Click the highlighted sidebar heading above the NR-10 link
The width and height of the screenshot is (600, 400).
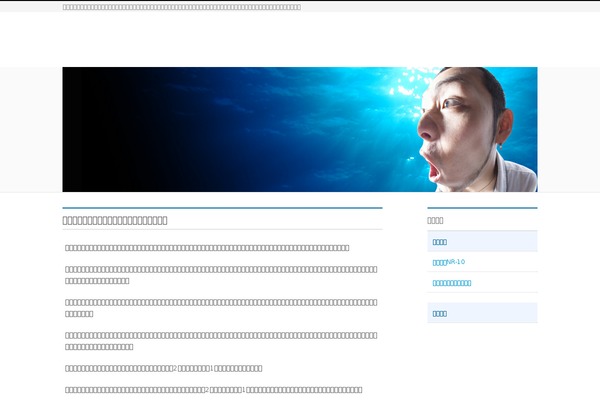point(482,242)
